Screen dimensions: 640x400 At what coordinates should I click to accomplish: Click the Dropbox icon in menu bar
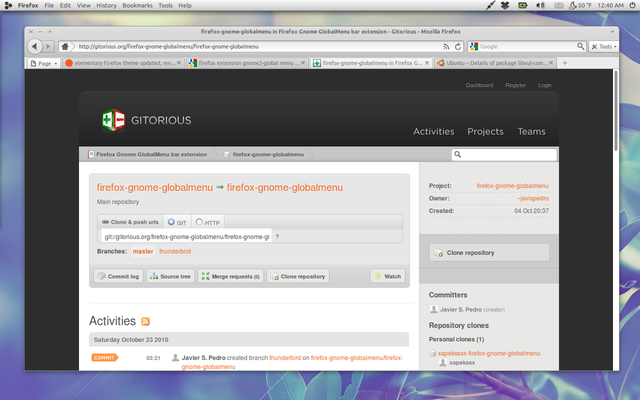coord(505,5)
